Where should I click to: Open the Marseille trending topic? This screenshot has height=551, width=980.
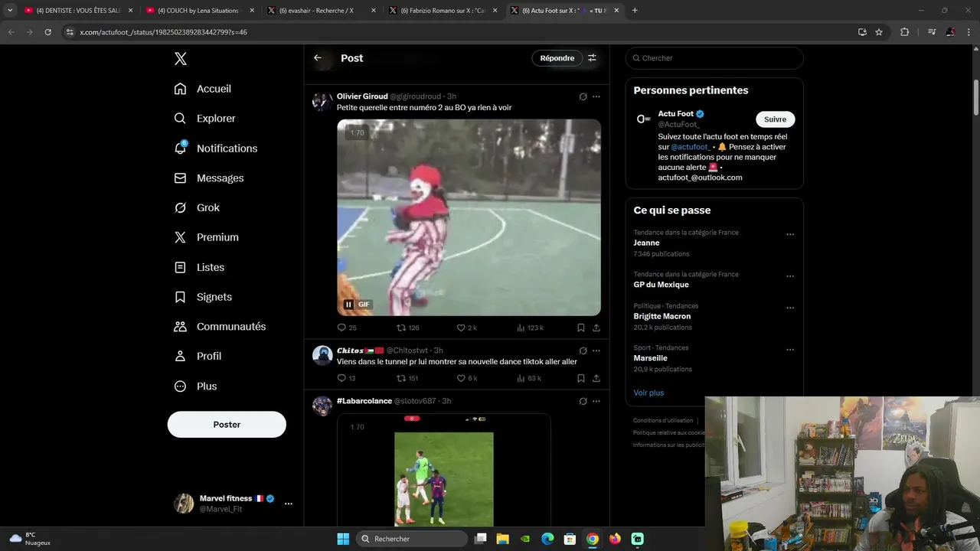click(x=650, y=358)
